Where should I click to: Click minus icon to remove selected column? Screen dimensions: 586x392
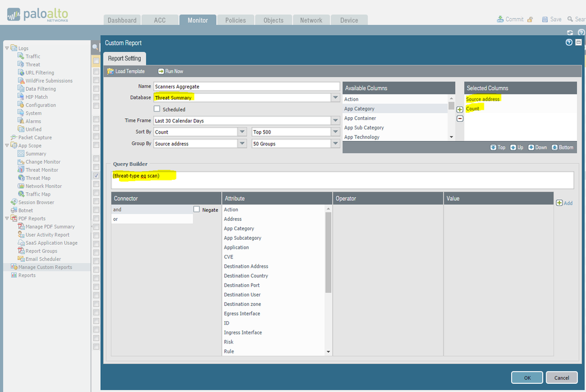(460, 118)
